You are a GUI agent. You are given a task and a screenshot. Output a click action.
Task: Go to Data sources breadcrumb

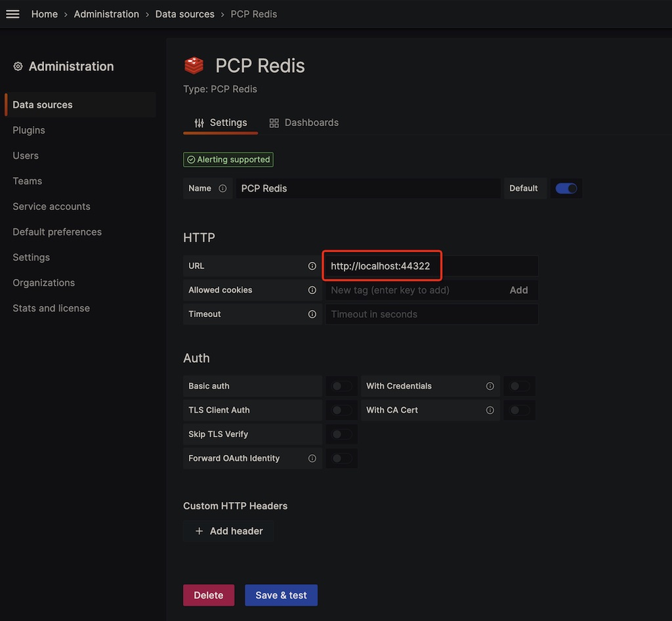pos(184,14)
